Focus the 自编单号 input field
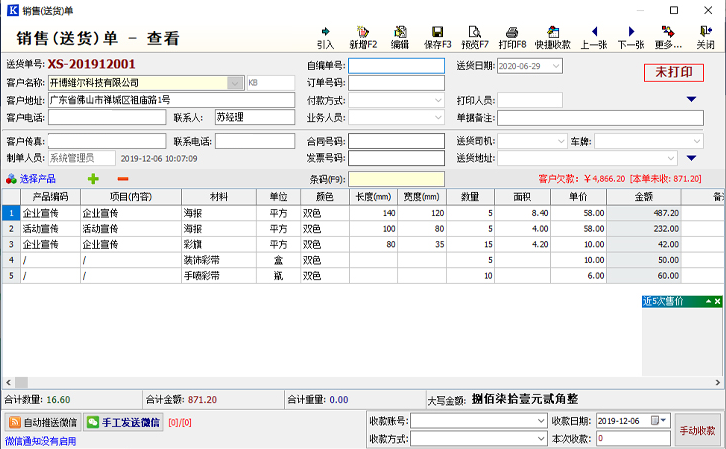The image size is (726, 449). pyautogui.click(x=396, y=66)
